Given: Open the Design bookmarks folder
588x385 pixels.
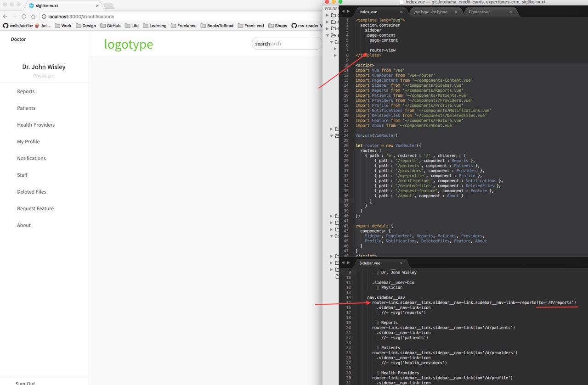Looking at the screenshot, I should (x=85, y=26).
